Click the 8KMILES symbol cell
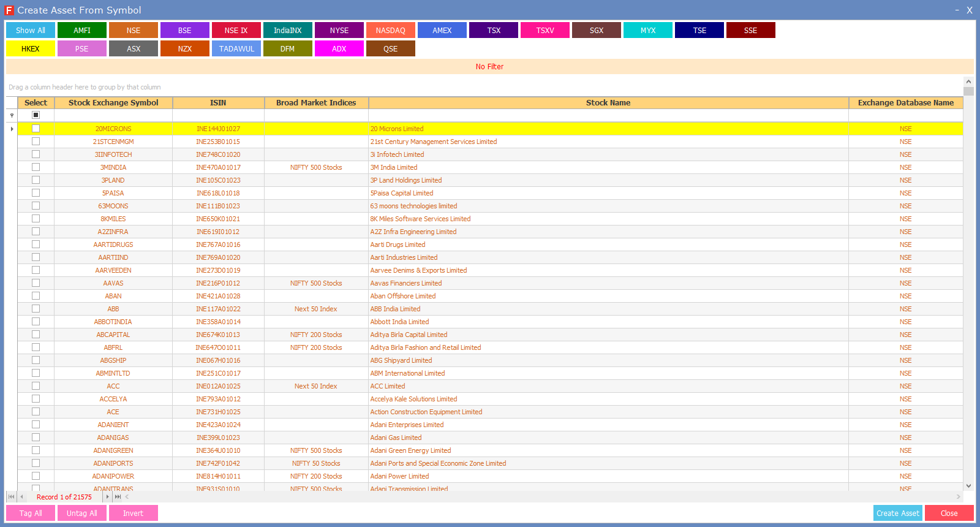The width and height of the screenshot is (980, 527). 113,219
